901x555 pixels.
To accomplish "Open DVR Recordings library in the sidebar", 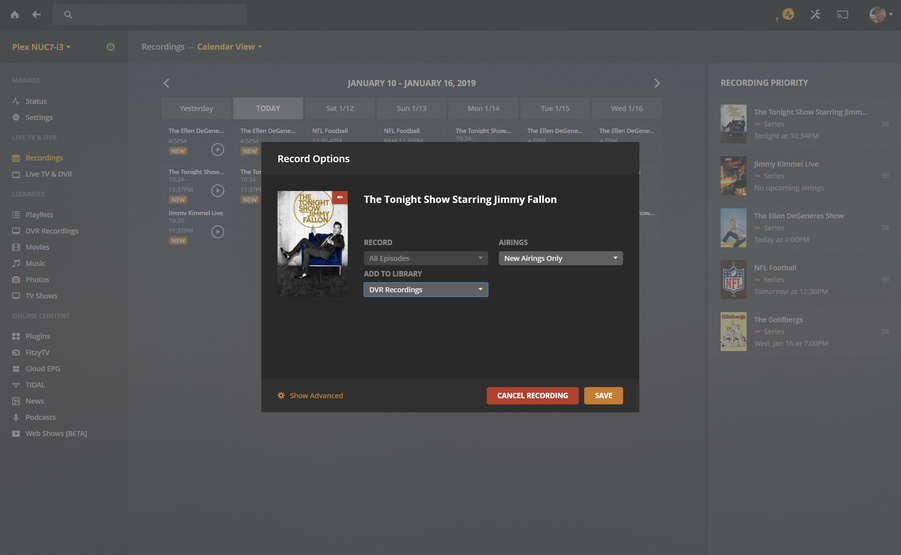I will (x=52, y=231).
